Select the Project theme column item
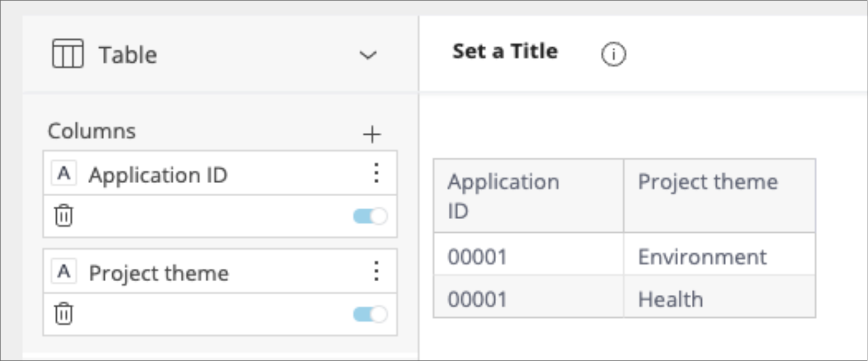The image size is (868, 361). 158,273
